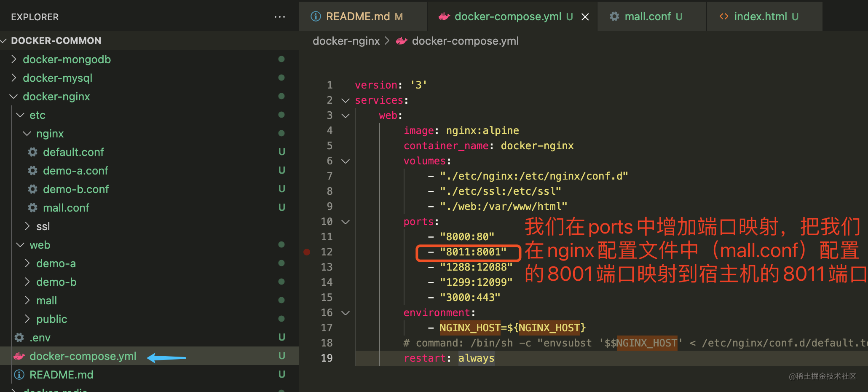Viewport: 868px width, 392px height.
Task: Place cursor on "3000:443" port mapping
Action: (470, 298)
